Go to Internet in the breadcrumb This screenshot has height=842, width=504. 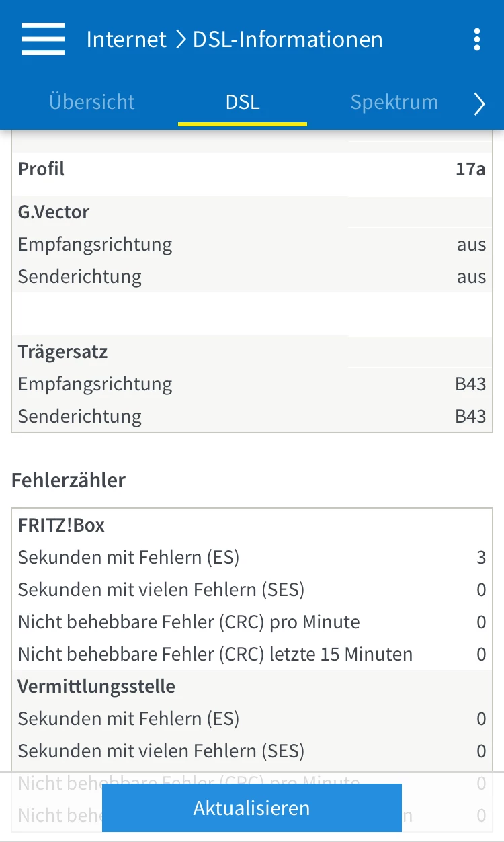126,39
